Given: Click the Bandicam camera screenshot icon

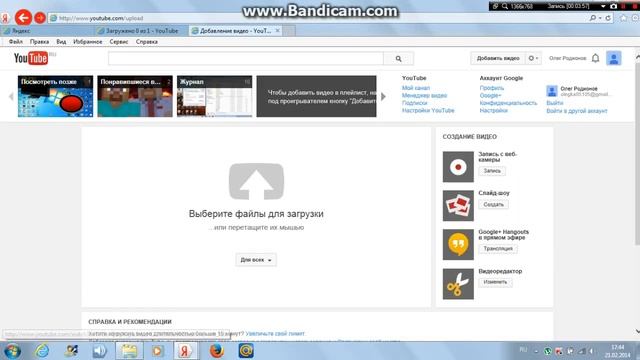Looking at the screenshot, I should (613, 6).
